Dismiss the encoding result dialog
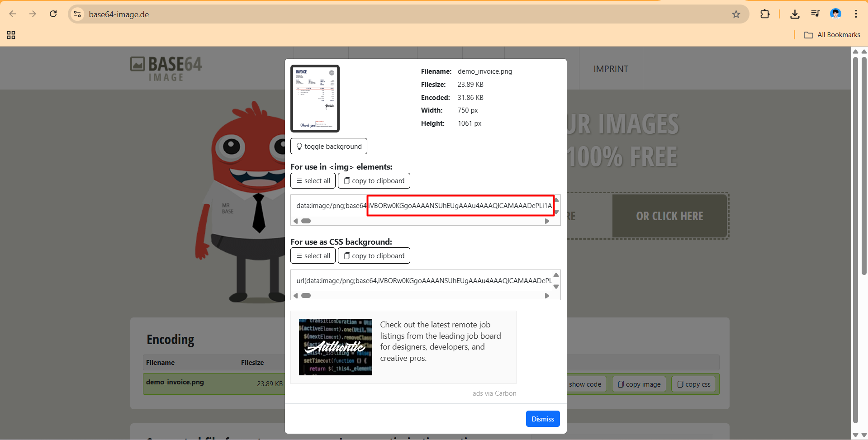This screenshot has width=868, height=440. point(542,419)
